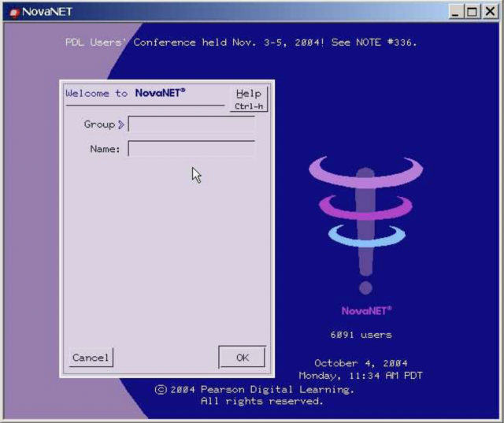
Task: Focus the Name input field
Action: click(191, 148)
